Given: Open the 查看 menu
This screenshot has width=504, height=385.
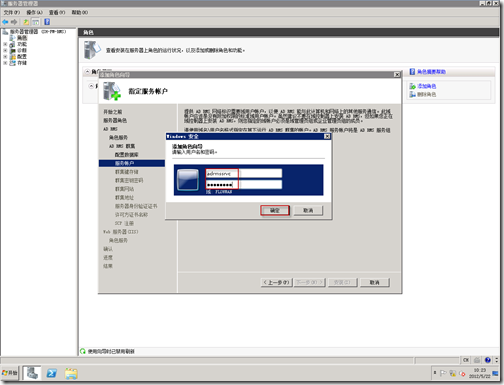Looking at the screenshot, I should [57, 12].
